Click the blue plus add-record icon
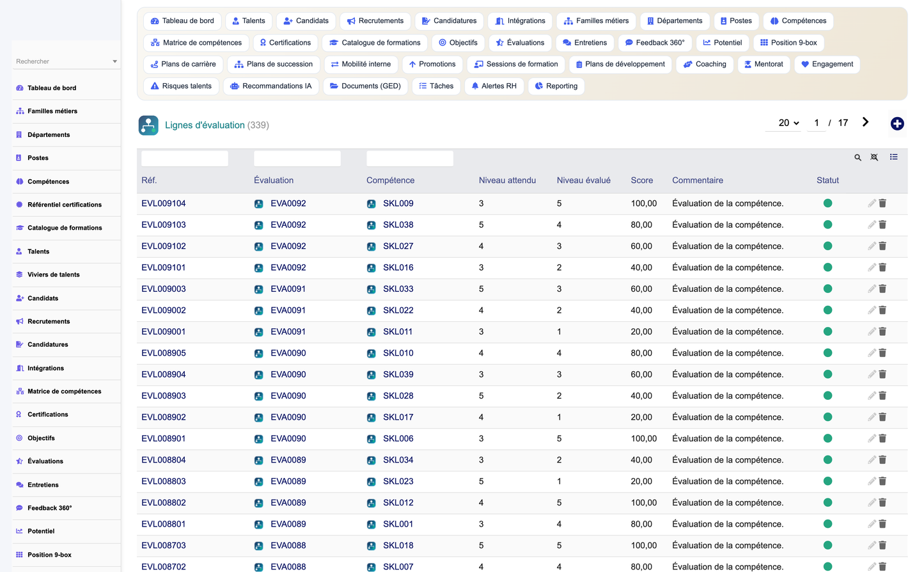The image size is (924, 572). pos(897,123)
